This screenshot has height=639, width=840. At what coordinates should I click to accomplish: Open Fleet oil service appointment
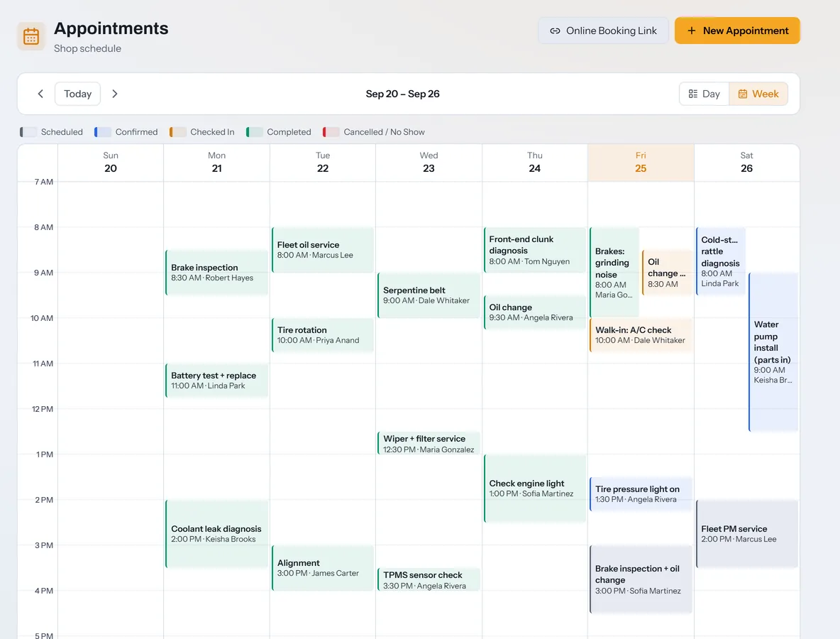coord(323,250)
